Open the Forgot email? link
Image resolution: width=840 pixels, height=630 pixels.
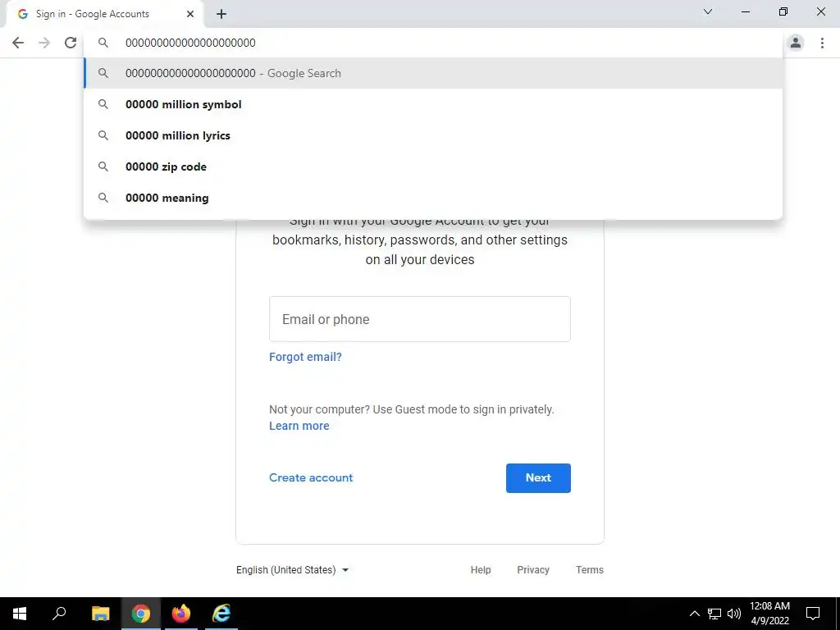(305, 357)
